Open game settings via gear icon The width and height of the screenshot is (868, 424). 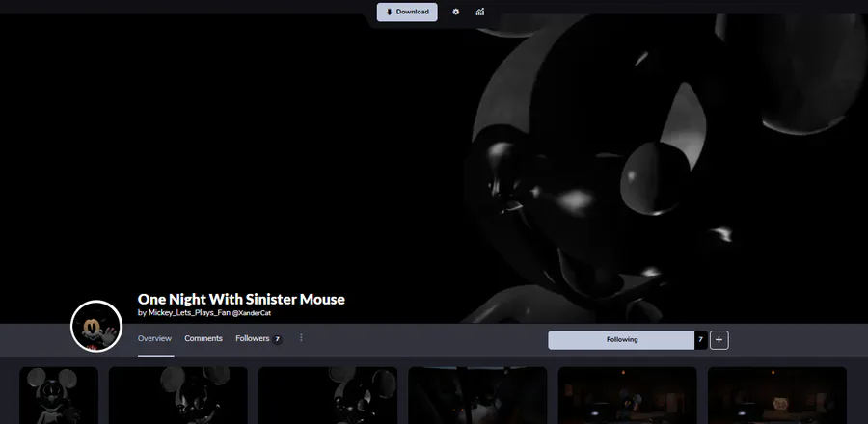click(455, 12)
